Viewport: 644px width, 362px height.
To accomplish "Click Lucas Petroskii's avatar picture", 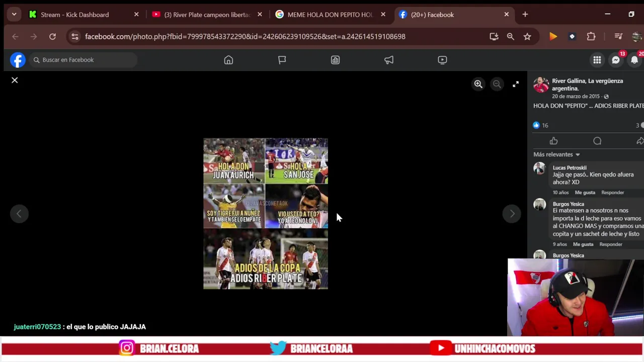I will (x=539, y=168).
